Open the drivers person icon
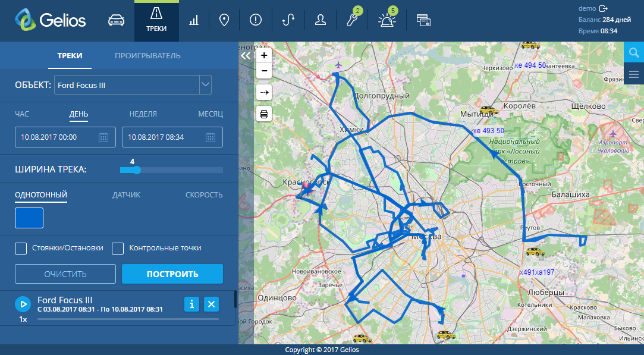This screenshot has height=355, width=644. 321,20
